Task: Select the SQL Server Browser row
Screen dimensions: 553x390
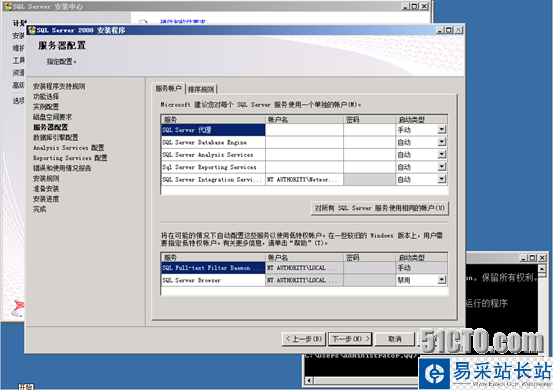Action: click(213, 280)
